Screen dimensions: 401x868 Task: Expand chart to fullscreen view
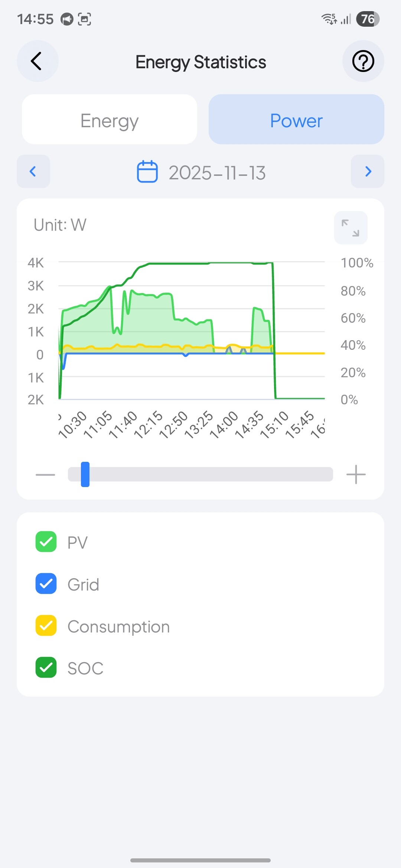(351, 228)
